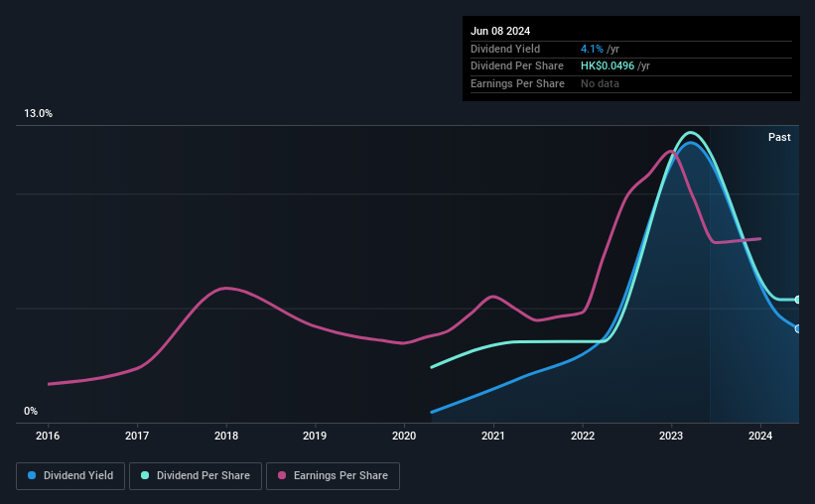Toggle the Dividend Yield legend button
815x504 pixels.
point(70,476)
